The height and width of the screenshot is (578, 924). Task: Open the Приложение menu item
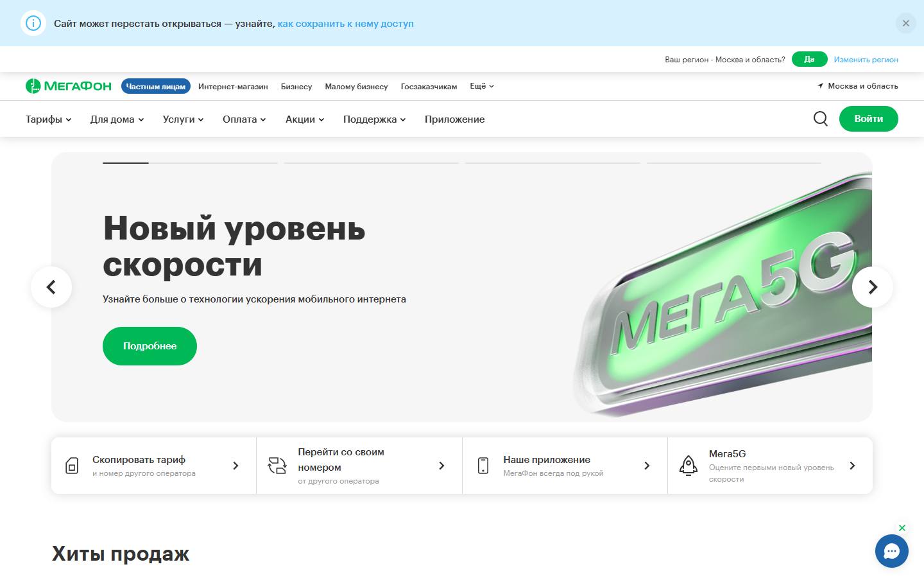click(455, 119)
